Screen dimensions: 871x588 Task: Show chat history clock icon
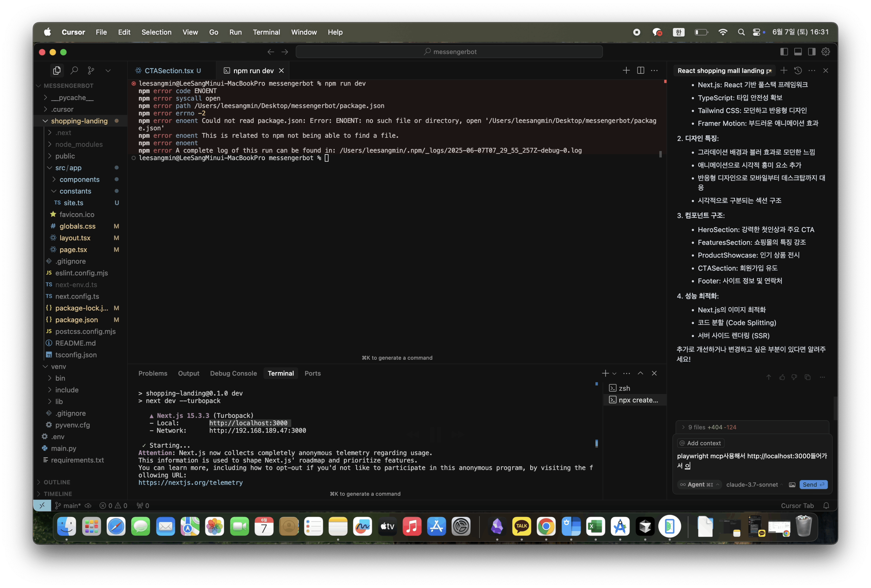(798, 70)
